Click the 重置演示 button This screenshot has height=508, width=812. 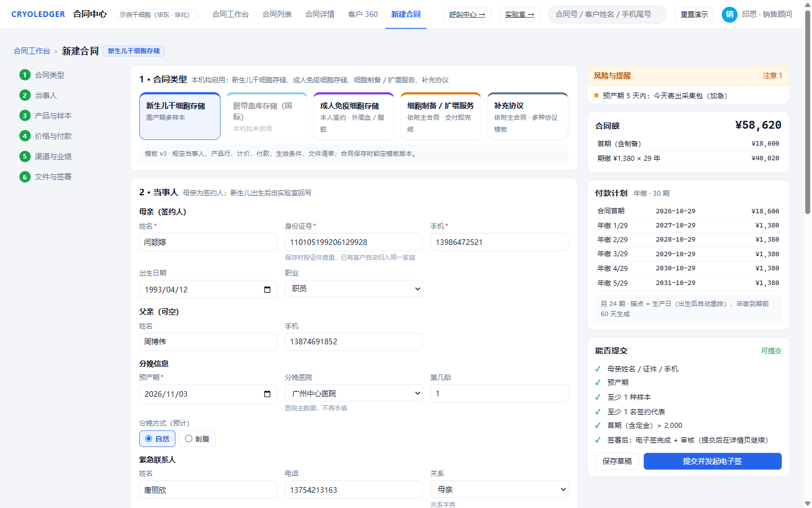click(694, 15)
